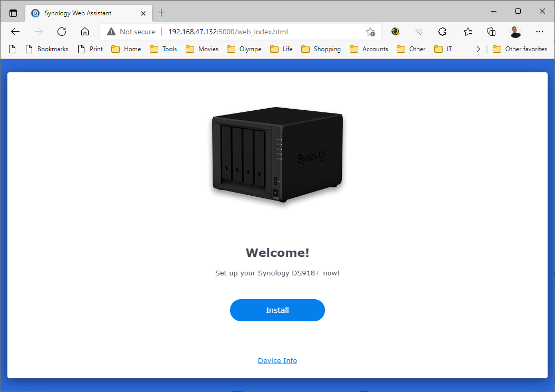The width and height of the screenshot is (555, 392).
Task: Open the Tools bookmarks folder
Action: point(164,49)
